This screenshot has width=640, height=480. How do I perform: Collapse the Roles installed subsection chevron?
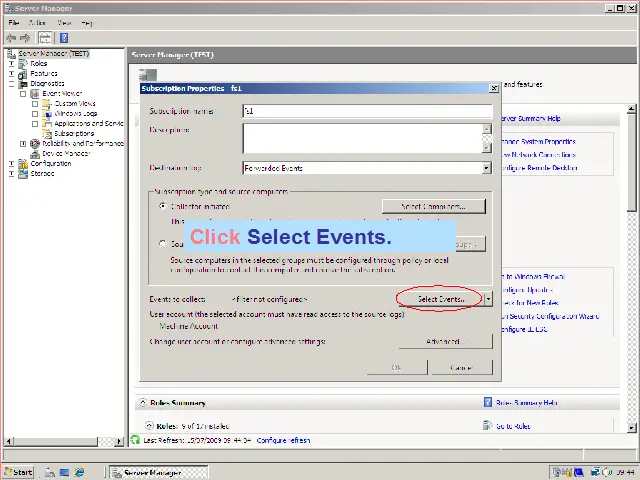[149, 426]
